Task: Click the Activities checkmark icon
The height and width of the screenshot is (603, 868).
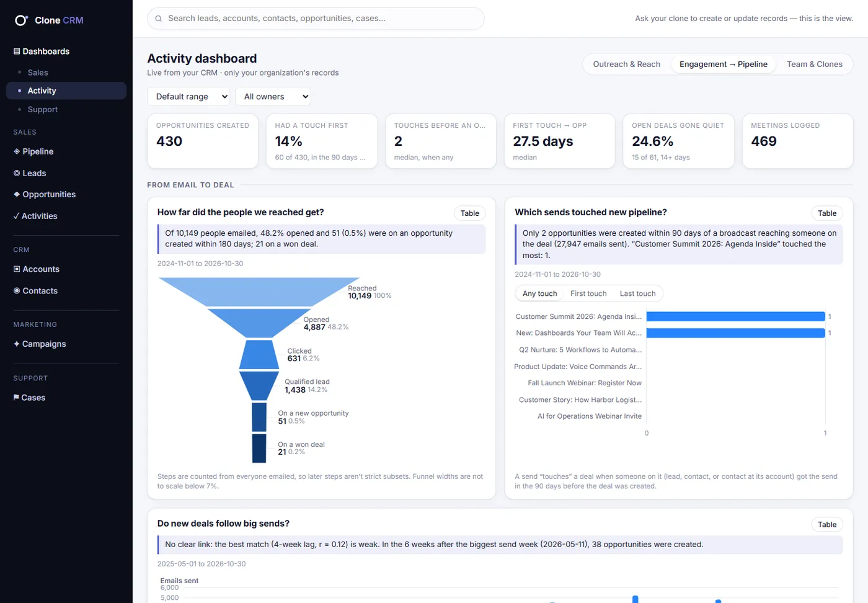Action: 16,216
